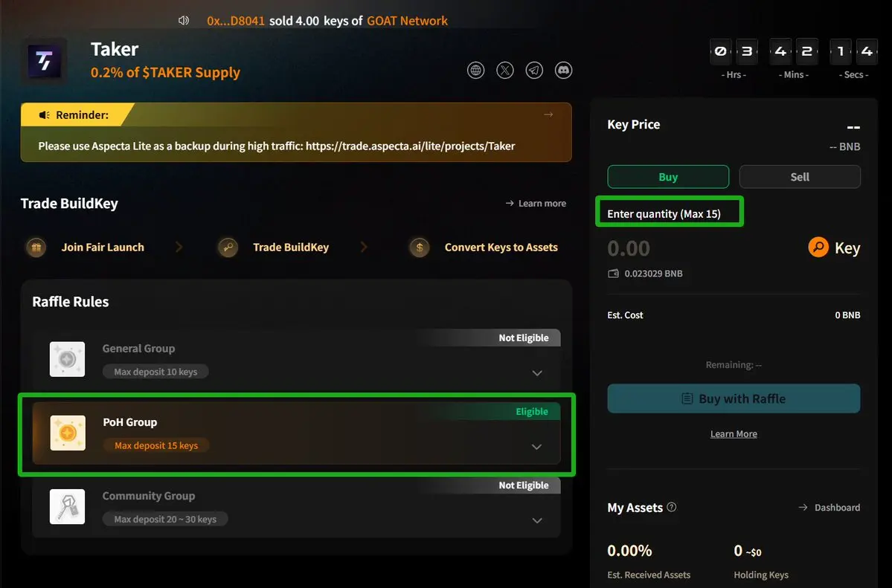
Task: Go to the Dashboard link
Action: [830, 507]
